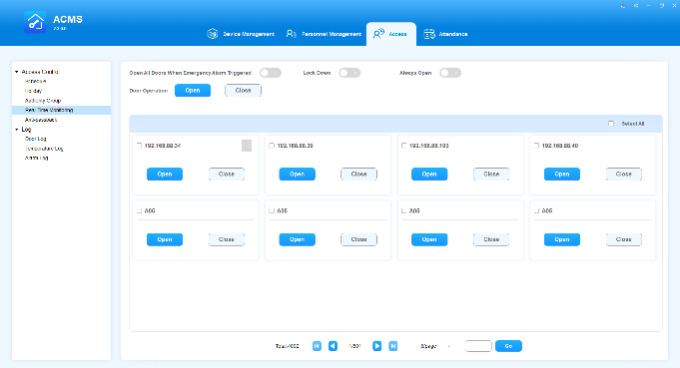Enable Open All Doors When Emergency Alarm toggle
Image resolution: width=680 pixels, height=368 pixels.
coord(271,73)
